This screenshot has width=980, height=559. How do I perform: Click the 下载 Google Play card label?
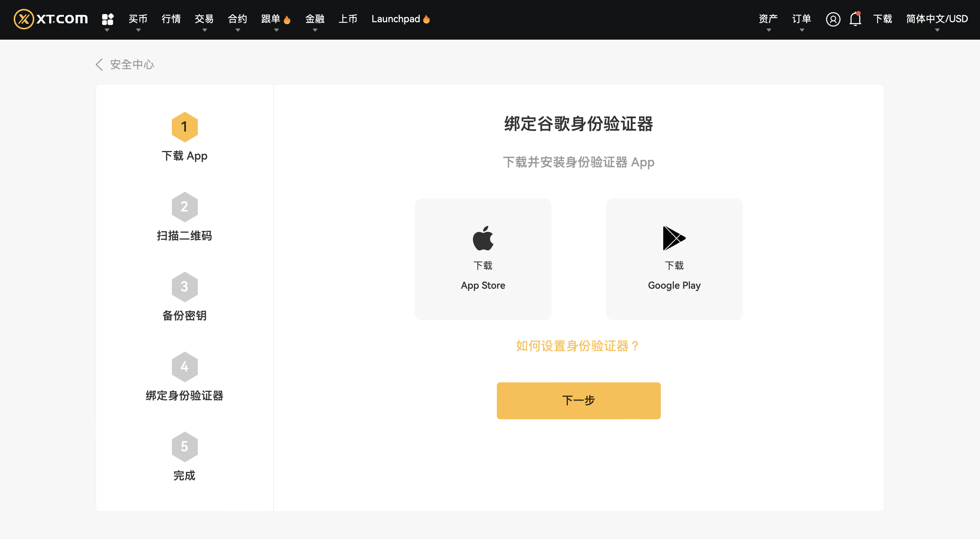[674, 276]
